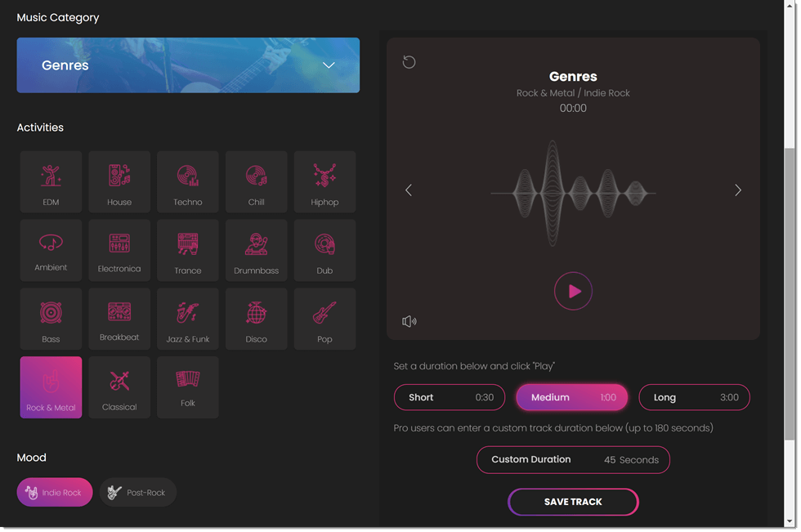801x532 pixels.
Task: Switch to the Post-Rock mood tag
Action: tap(137, 493)
